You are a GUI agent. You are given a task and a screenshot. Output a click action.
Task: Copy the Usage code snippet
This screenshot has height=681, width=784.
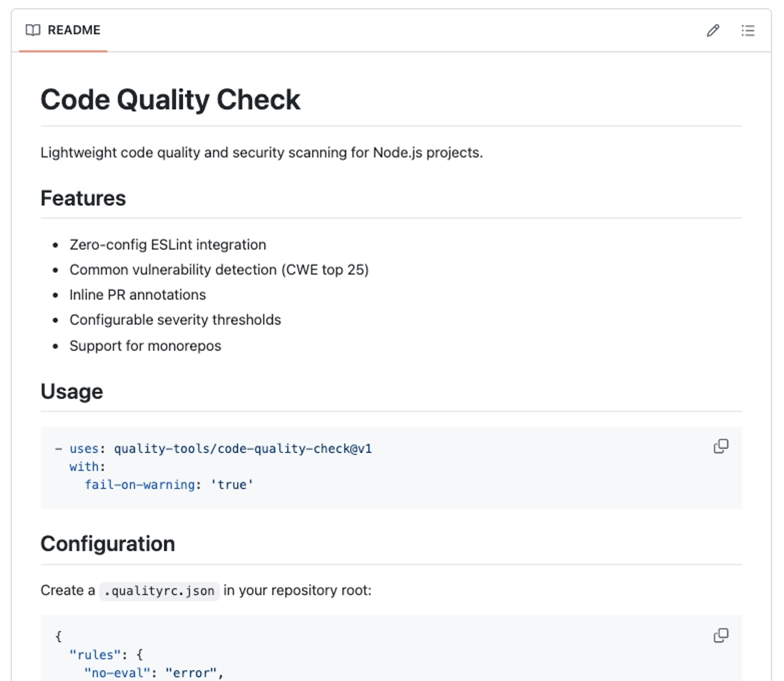[721, 446]
